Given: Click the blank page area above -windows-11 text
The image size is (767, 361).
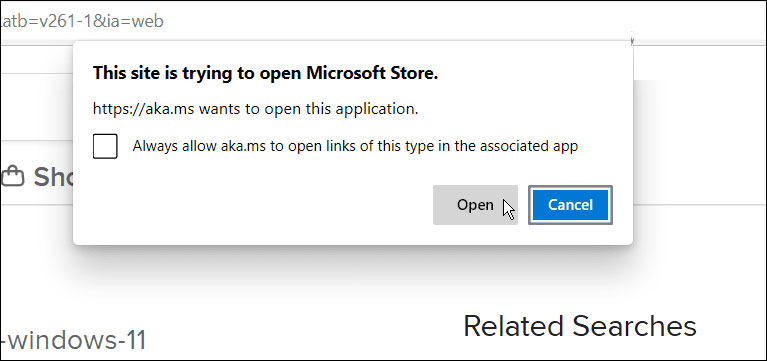Looking at the screenshot, I should click(x=73, y=289).
